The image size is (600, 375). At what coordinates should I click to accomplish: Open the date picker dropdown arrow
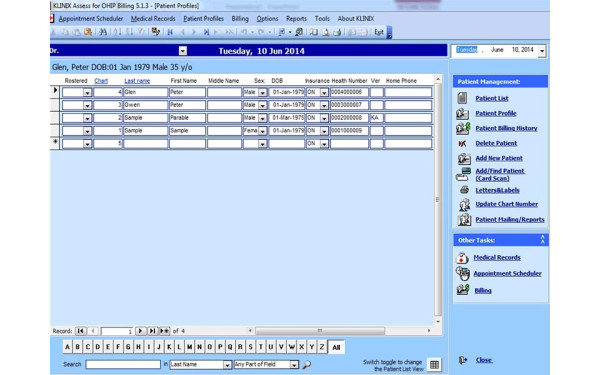(x=542, y=51)
